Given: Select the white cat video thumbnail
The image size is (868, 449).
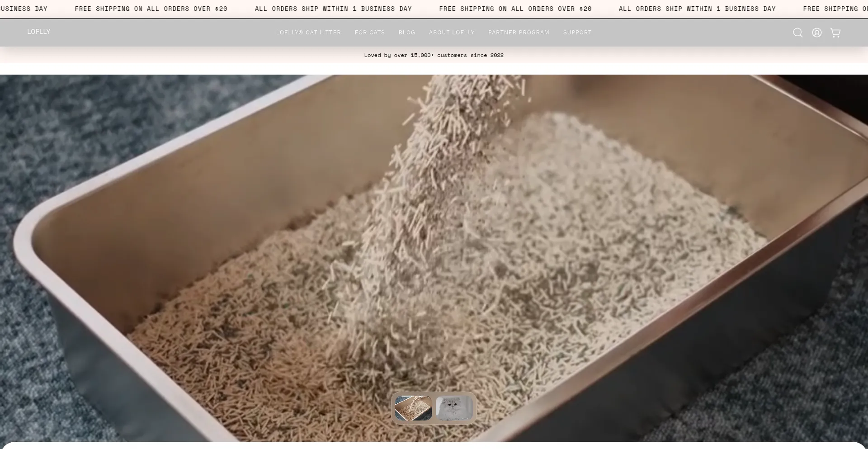Looking at the screenshot, I should pyautogui.click(x=454, y=408).
